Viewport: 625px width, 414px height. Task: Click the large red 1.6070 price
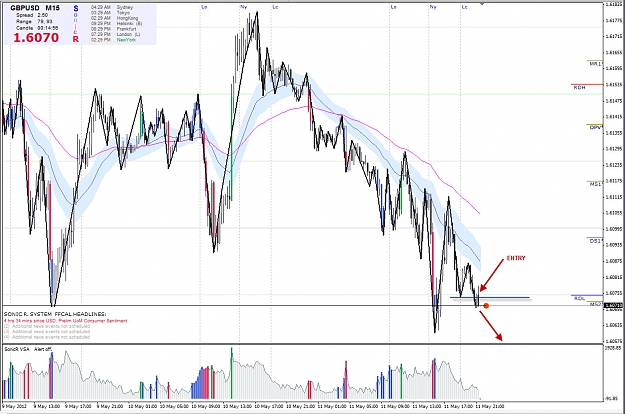coord(36,38)
